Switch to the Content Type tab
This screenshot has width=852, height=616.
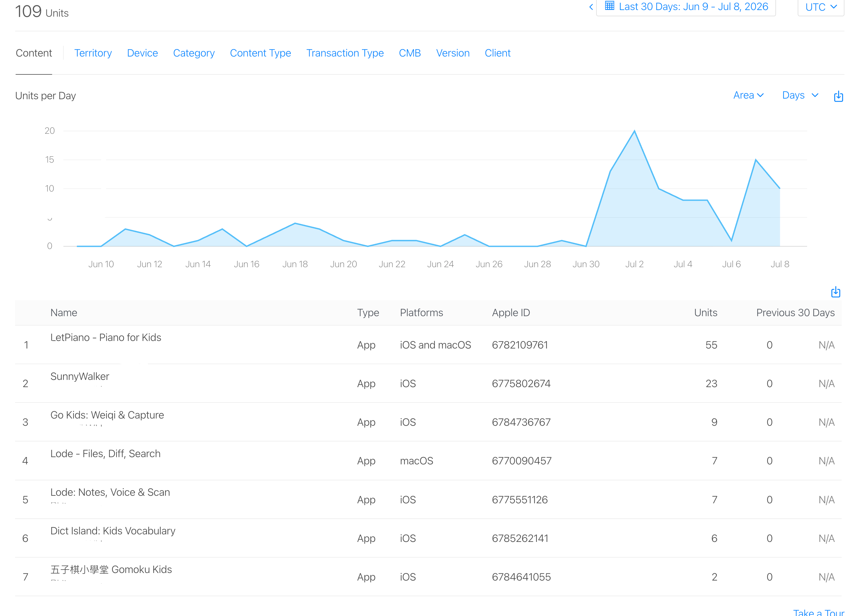point(260,53)
